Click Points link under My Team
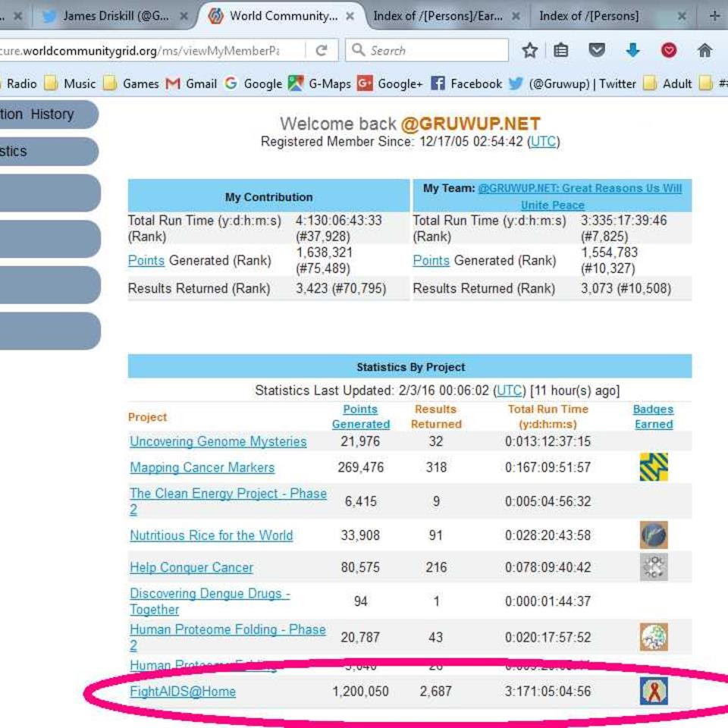Screen dimensions: 728x728 pos(431,260)
